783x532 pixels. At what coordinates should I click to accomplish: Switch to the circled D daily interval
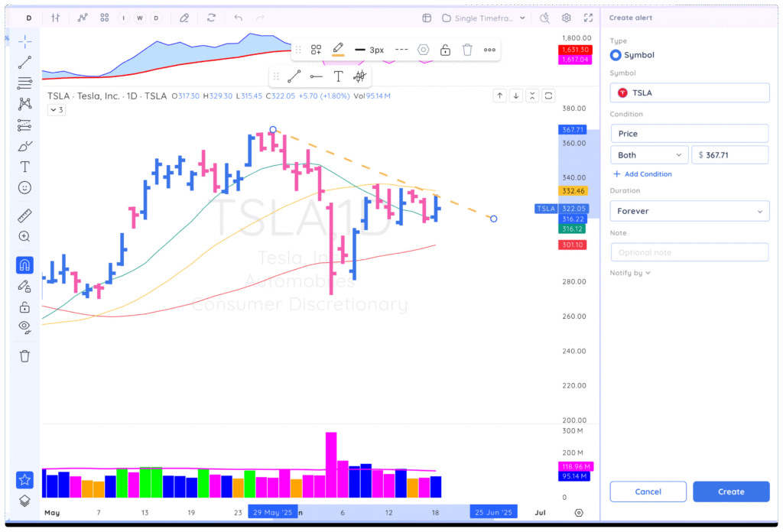point(156,18)
